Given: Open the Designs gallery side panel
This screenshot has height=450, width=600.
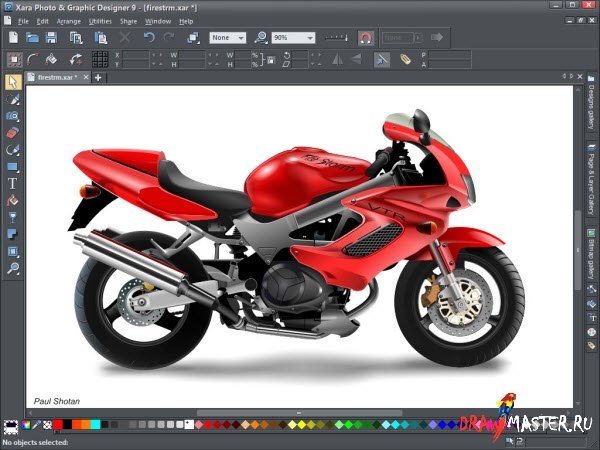Looking at the screenshot, I should [x=592, y=103].
